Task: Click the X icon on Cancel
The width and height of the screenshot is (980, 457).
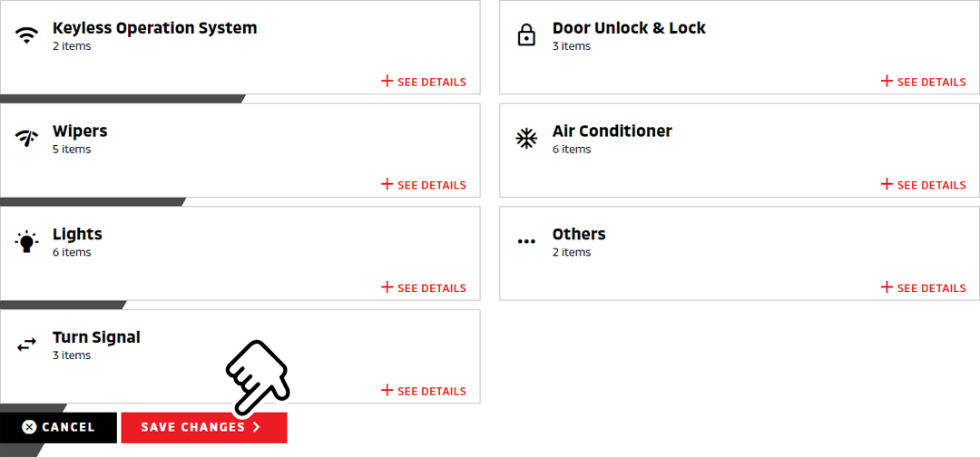Action: (29, 427)
